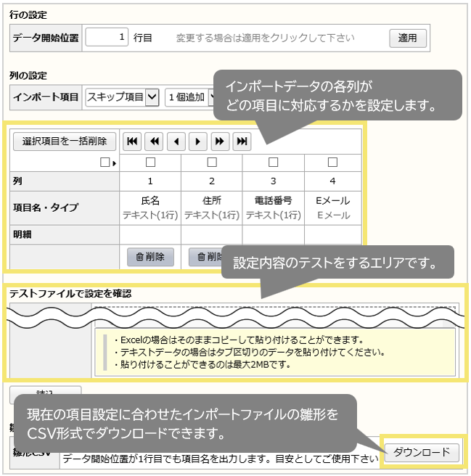Move selected column one step left
The width and height of the screenshot is (471, 476).
(176, 141)
